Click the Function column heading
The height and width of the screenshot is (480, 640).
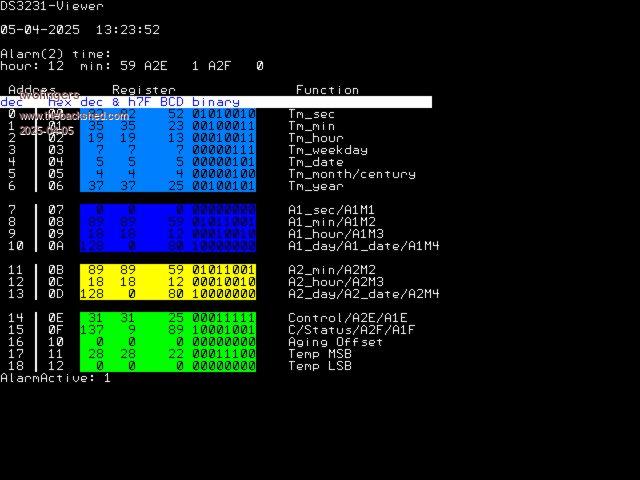pyautogui.click(x=327, y=90)
